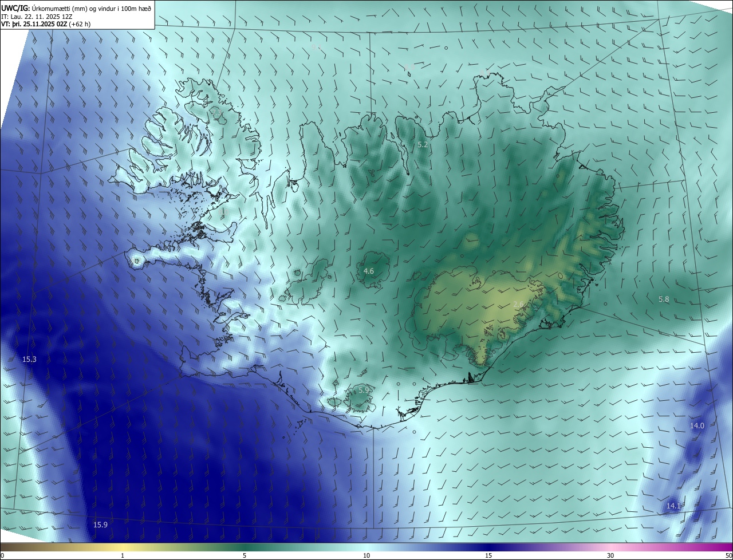Viewport: 733px width, 560px height.
Task: Click the 5.2 value label in north Iceland
Action: 423,145
